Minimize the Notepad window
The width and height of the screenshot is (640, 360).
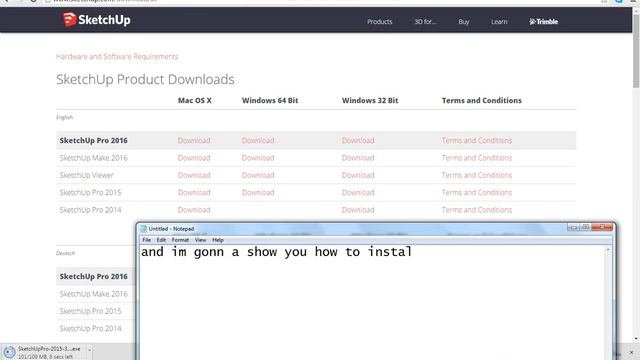(573, 227)
